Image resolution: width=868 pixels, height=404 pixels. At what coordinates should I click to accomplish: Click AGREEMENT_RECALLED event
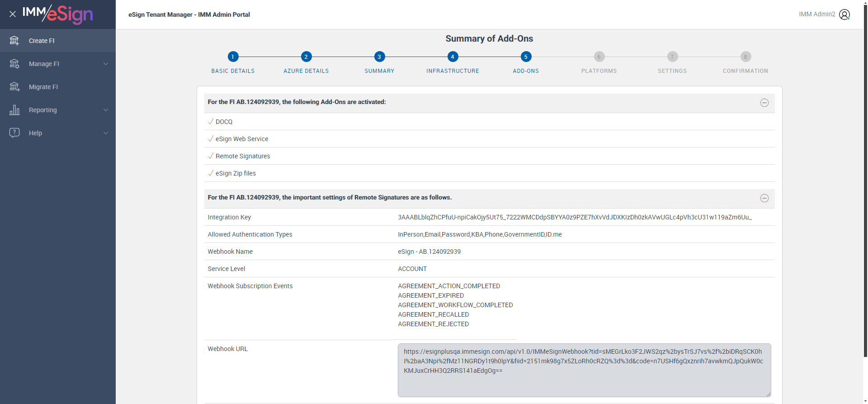(x=433, y=314)
